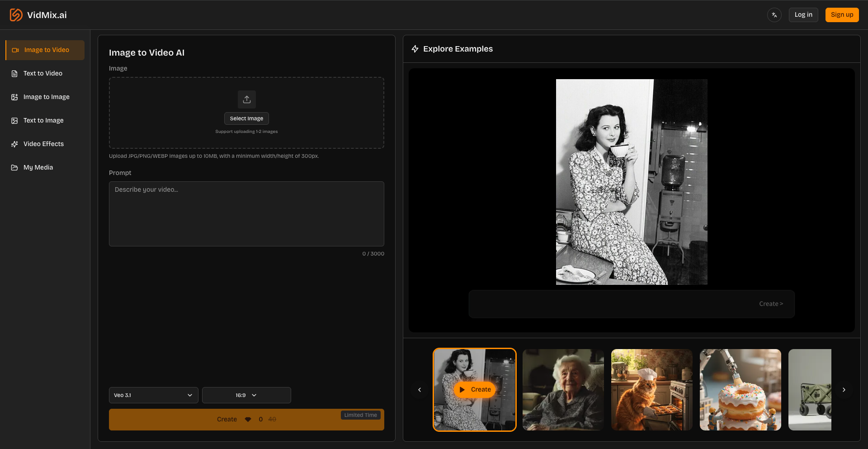This screenshot has height=449, width=868.
Task: Click the Select Image button
Action: click(246, 118)
